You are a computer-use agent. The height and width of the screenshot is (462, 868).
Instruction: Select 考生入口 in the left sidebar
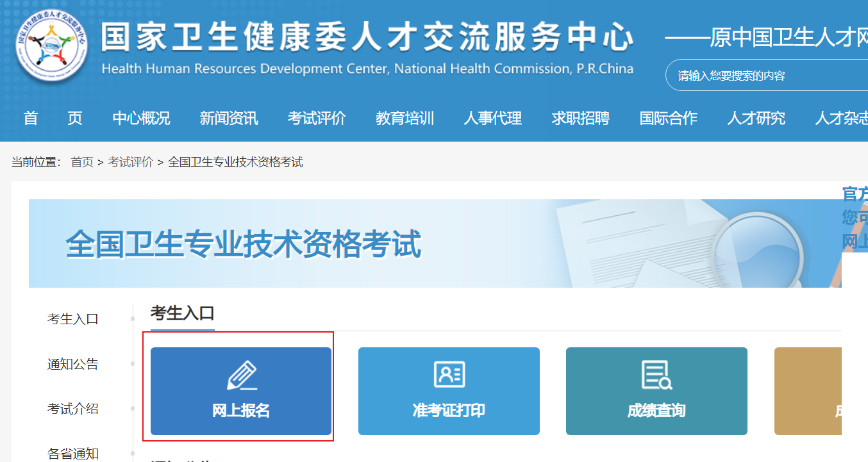pos(73,319)
